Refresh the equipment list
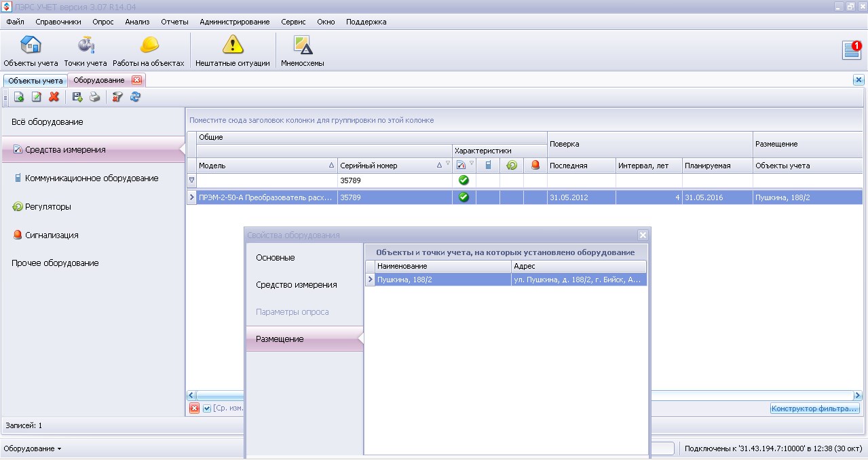 tap(135, 97)
